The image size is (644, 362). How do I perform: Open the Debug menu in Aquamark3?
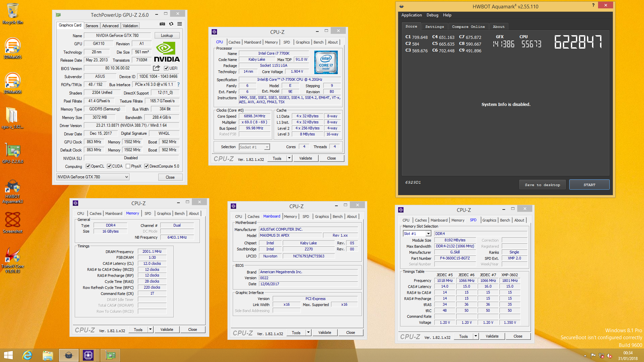tap(432, 15)
